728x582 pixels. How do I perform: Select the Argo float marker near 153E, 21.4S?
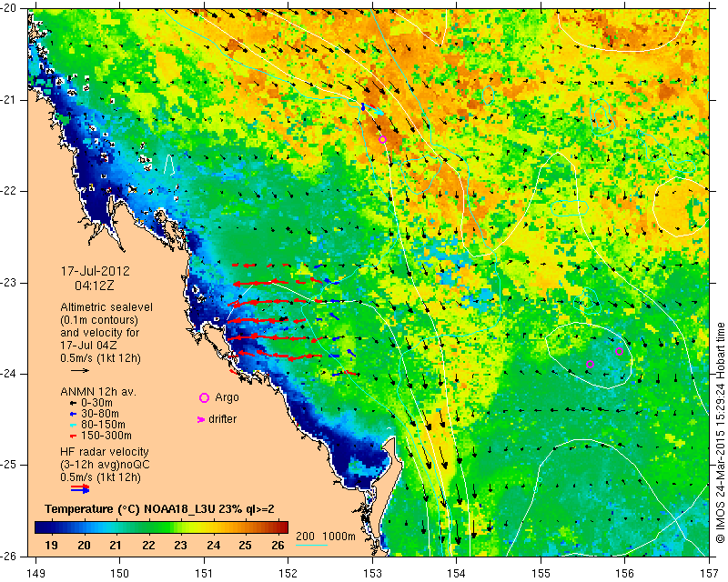382,140
